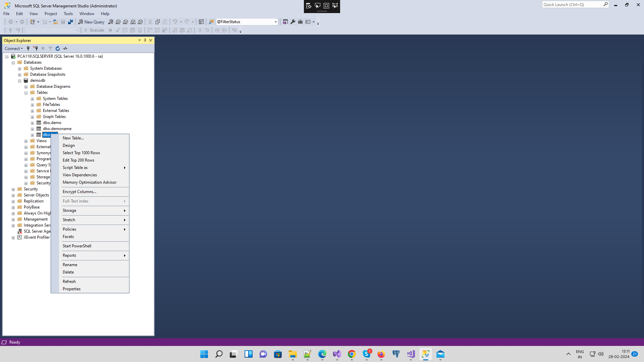Choose Refresh from context menu

coord(90,282)
